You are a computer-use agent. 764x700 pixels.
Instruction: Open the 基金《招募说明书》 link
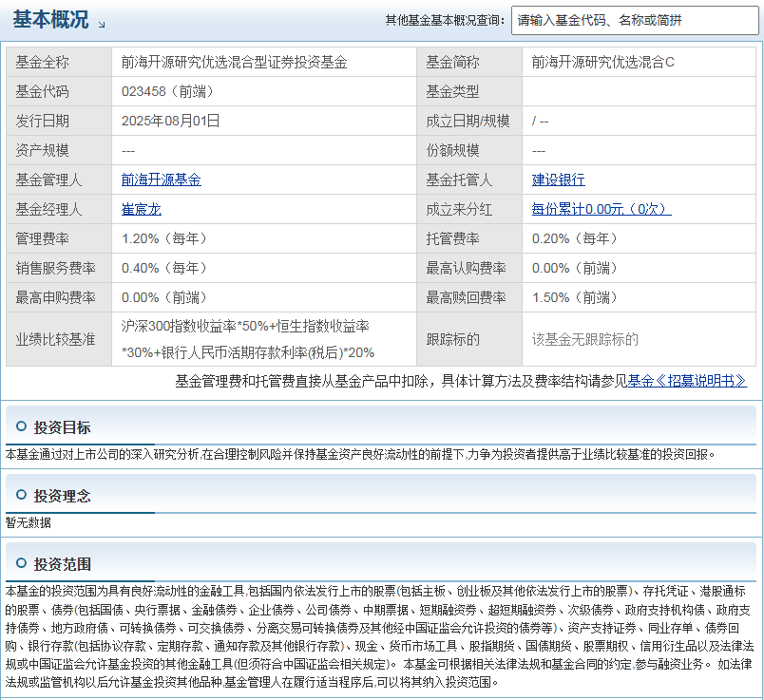tap(686, 381)
